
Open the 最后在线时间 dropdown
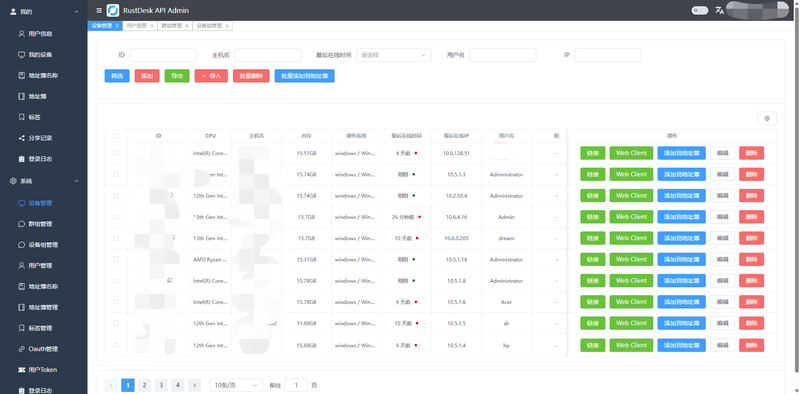click(393, 55)
